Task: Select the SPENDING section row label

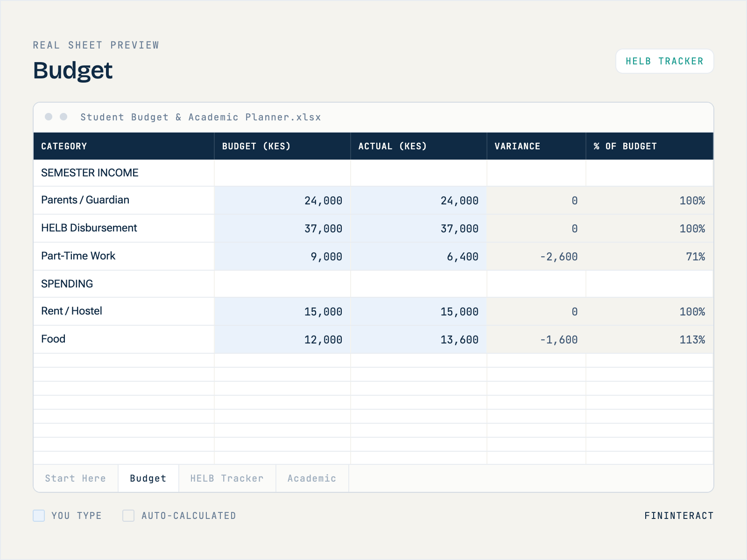Action: coord(67,284)
